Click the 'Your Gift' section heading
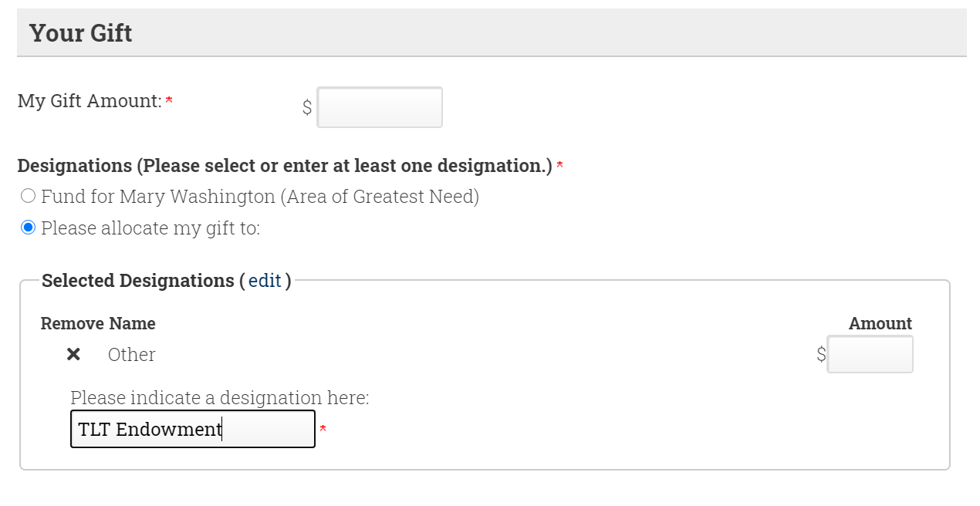 tap(81, 33)
